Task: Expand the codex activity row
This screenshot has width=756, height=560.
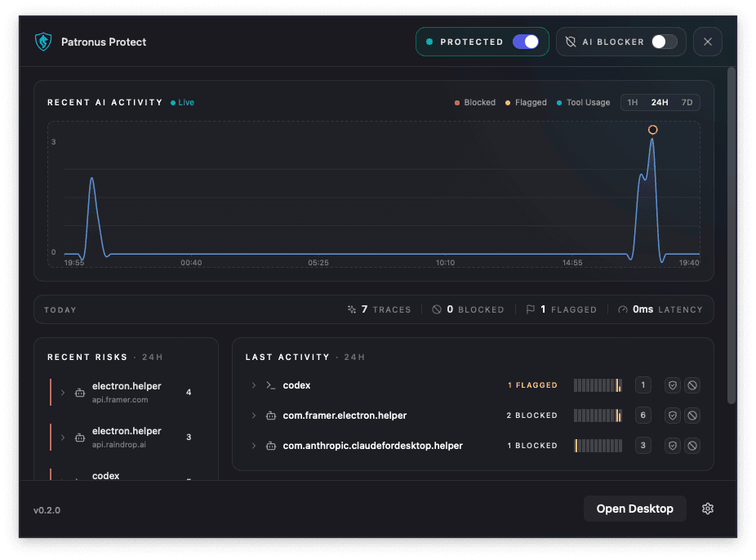Action: click(x=254, y=385)
